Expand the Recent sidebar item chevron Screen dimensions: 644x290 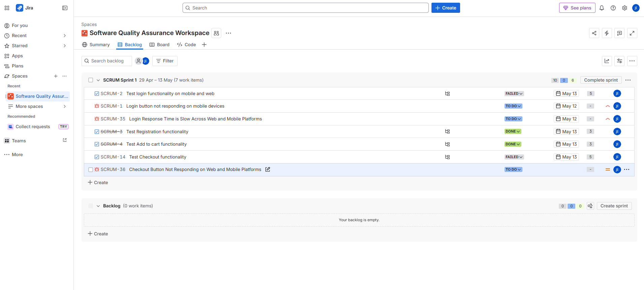click(x=65, y=36)
